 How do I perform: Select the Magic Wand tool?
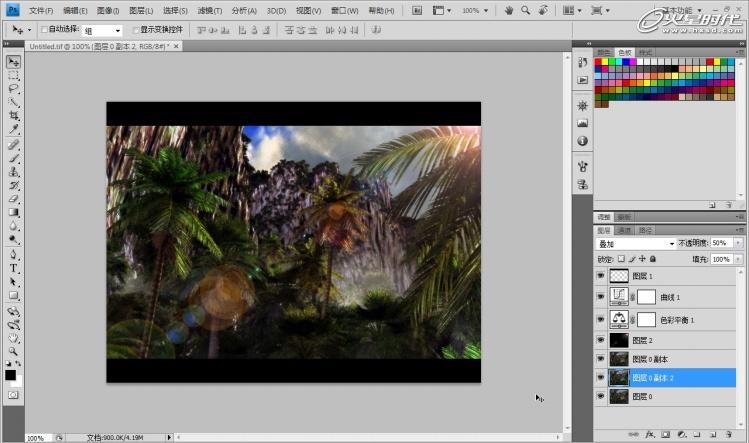tap(13, 102)
